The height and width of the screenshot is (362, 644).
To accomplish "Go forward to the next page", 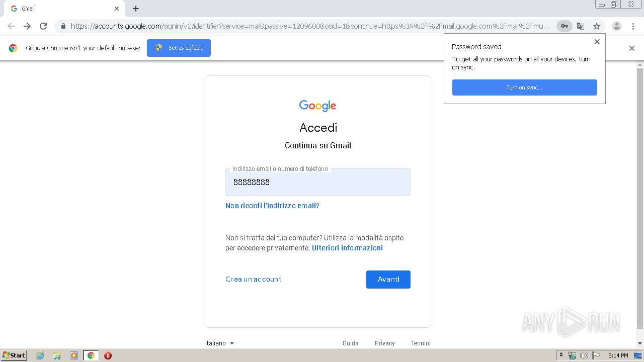I will [x=27, y=26].
